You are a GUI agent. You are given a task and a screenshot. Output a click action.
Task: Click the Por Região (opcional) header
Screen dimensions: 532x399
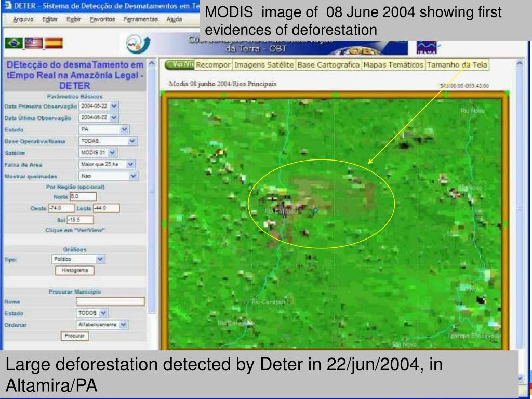pyautogui.click(x=75, y=187)
